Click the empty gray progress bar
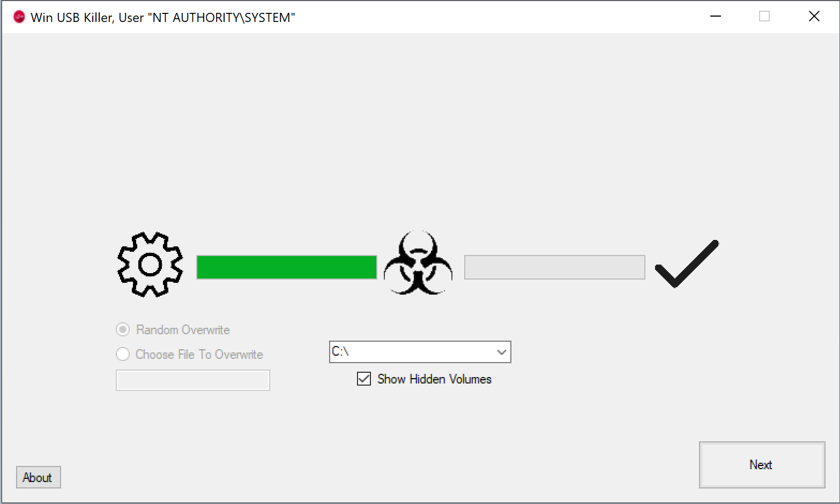The height and width of the screenshot is (504, 840). pos(554,267)
